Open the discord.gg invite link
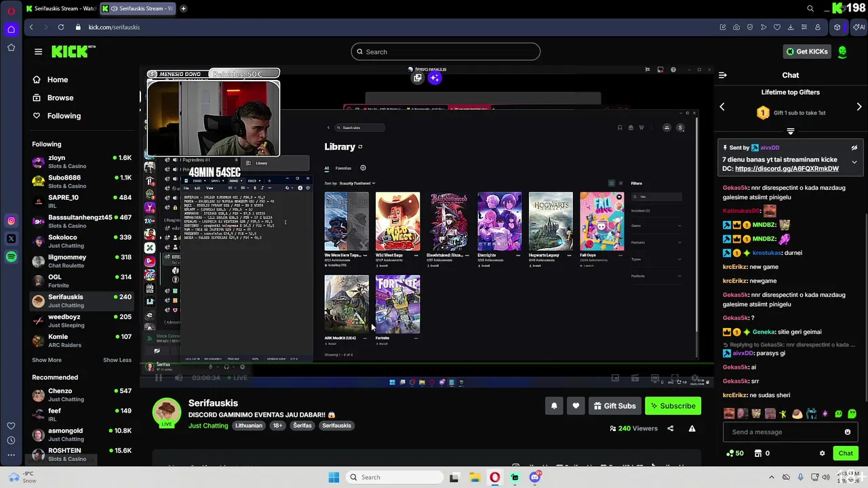Image resolution: width=868 pixels, height=488 pixels. click(x=787, y=169)
